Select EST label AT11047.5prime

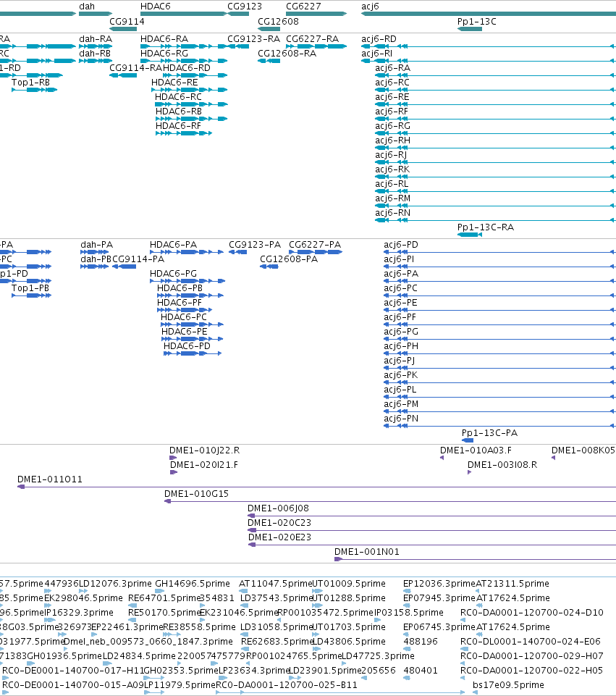[275, 583]
